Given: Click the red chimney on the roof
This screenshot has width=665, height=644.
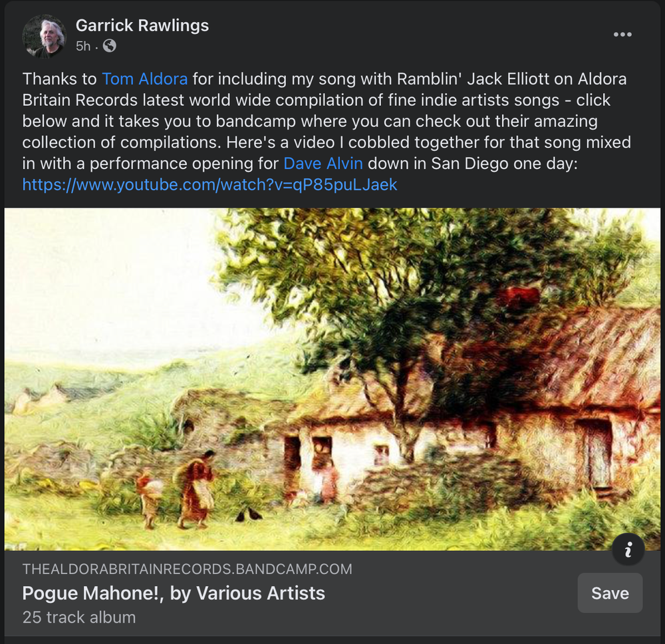Looking at the screenshot, I should pyautogui.click(x=518, y=295).
